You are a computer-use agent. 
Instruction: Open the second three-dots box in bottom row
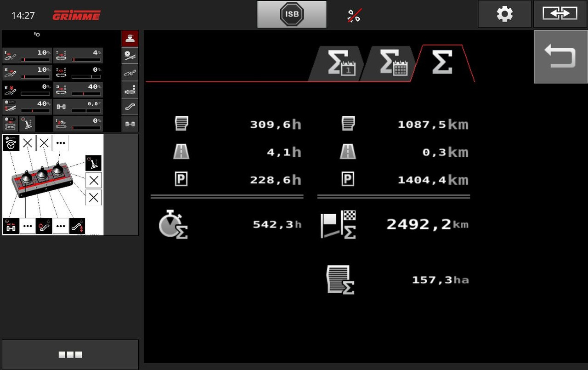pyautogui.click(x=61, y=226)
